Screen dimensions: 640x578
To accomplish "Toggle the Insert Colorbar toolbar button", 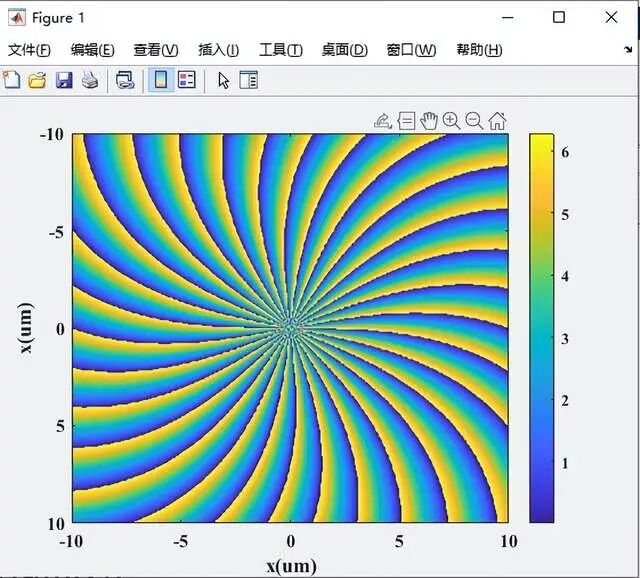I will [x=160, y=80].
